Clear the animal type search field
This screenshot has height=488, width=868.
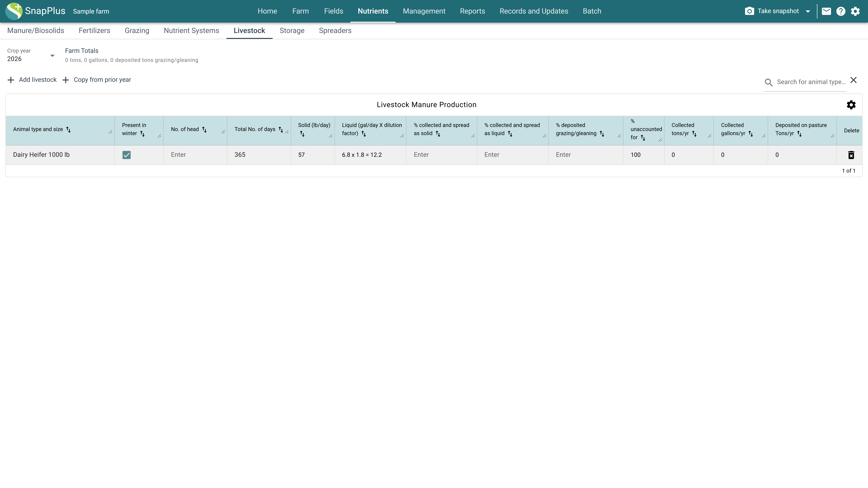[854, 80]
